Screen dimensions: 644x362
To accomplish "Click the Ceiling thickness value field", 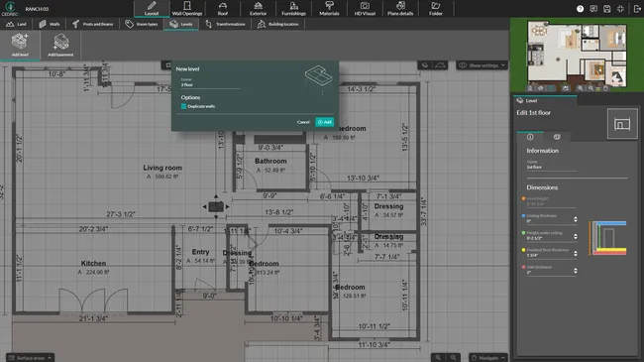I will (x=549, y=221).
